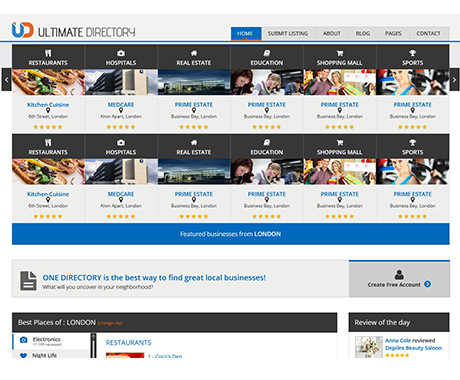Viewport: 460px width, 380px height.
Task: Select Blog in the top navigation
Action: coord(363,34)
